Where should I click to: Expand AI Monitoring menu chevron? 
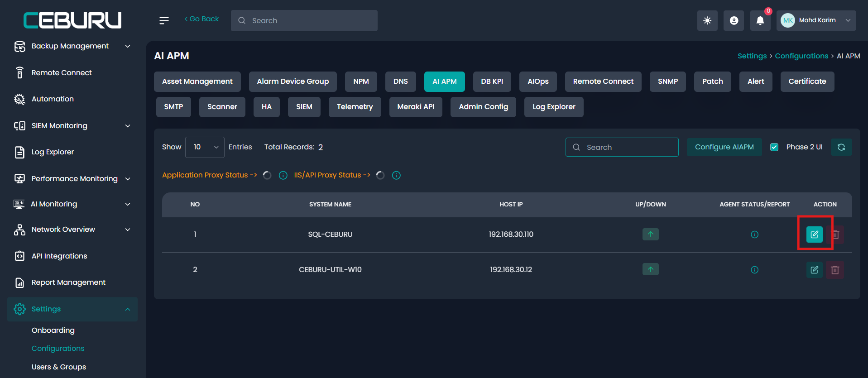click(128, 204)
